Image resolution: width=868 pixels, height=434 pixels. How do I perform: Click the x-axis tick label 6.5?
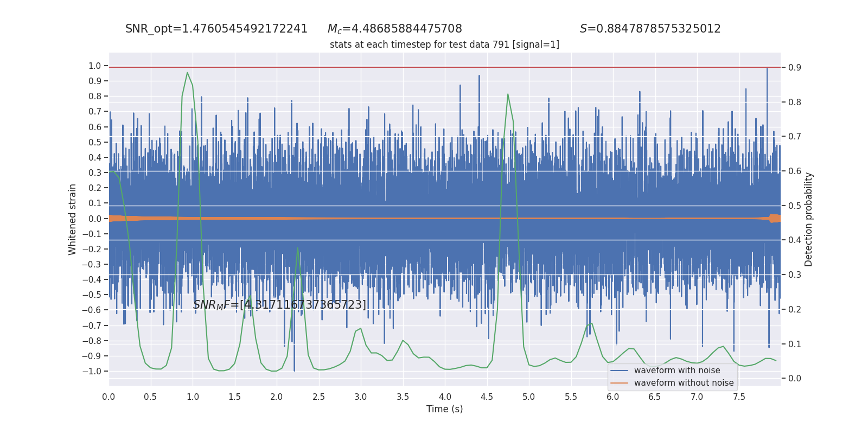(x=655, y=397)
